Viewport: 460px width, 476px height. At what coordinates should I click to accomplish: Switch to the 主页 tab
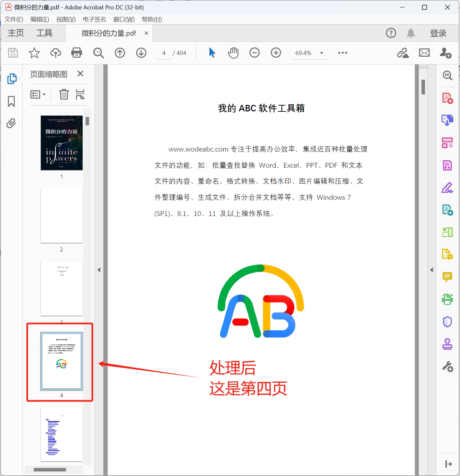point(15,33)
